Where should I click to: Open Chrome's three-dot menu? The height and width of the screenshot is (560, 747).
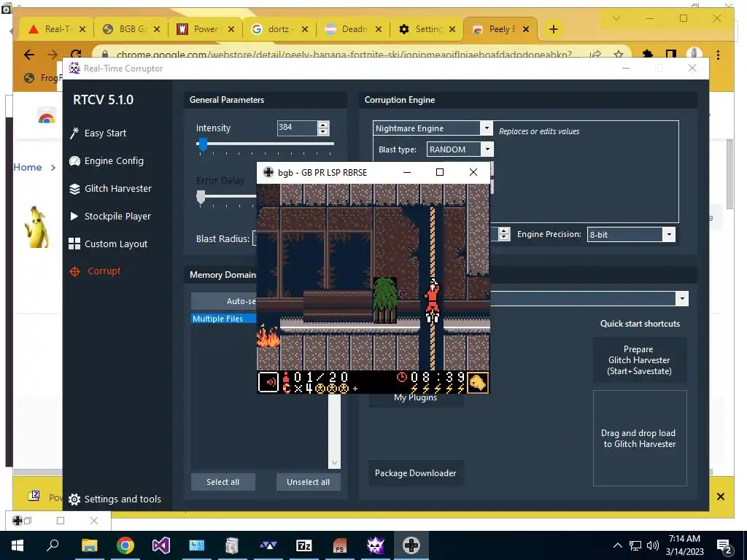tap(718, 54)
